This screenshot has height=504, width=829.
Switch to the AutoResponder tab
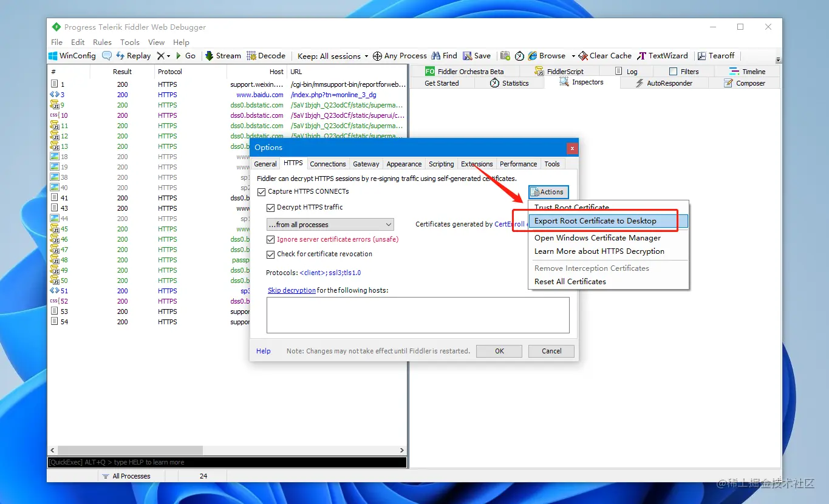click(664, 83)
